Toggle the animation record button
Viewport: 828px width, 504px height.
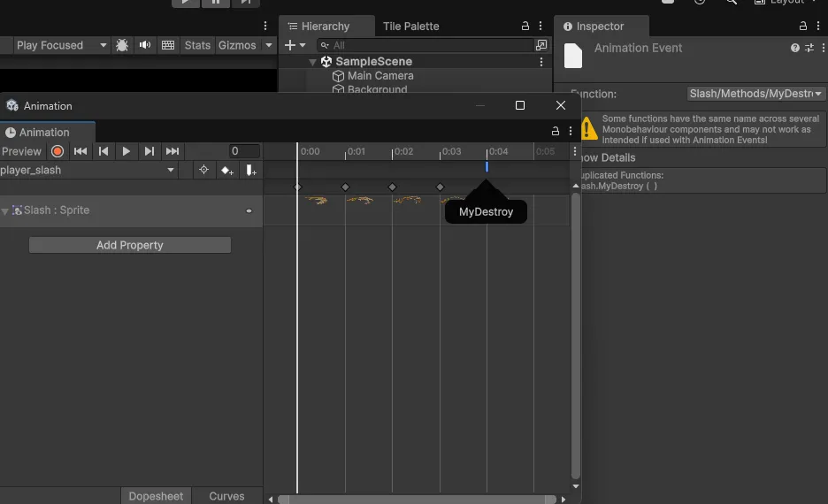(x=57, y=151)
